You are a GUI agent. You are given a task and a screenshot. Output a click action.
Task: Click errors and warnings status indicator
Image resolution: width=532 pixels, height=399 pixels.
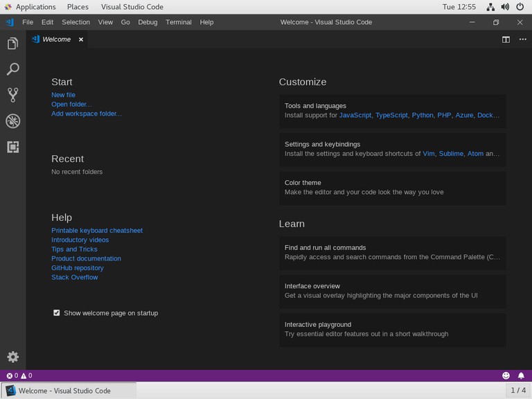click(19, 375)
